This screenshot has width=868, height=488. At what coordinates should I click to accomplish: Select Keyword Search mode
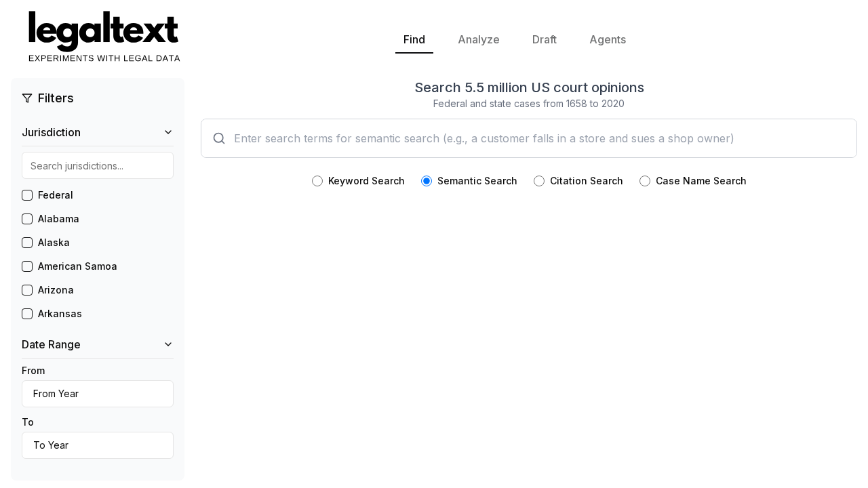317,181
